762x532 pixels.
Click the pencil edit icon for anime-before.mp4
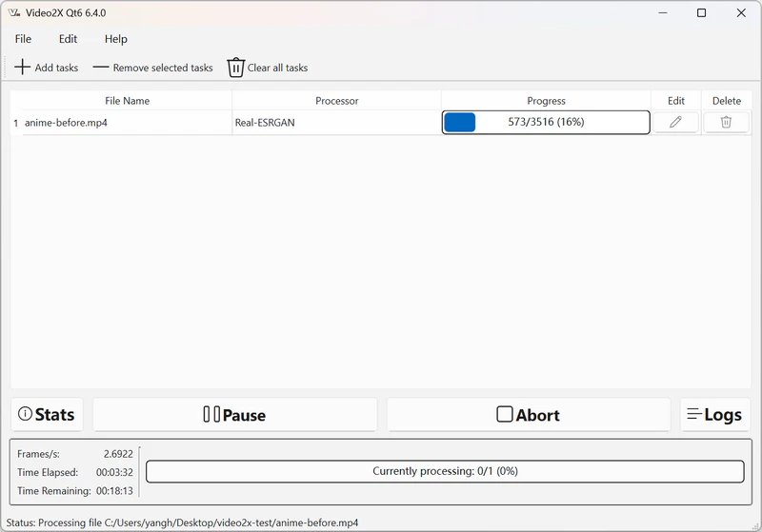675,122
